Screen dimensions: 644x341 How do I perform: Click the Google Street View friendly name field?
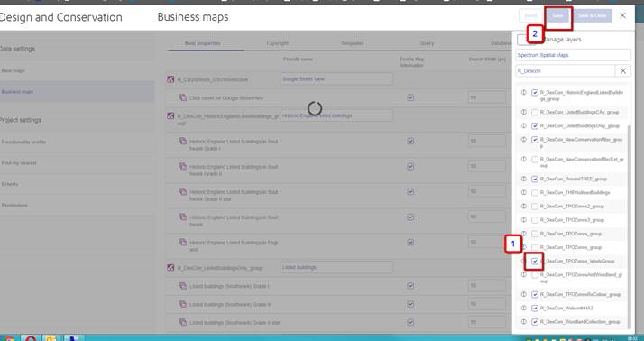336,78
